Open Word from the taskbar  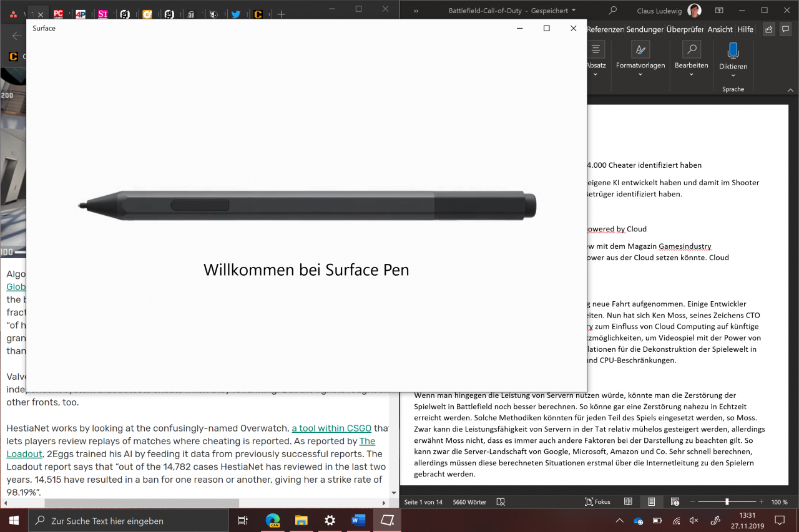coord(358,520)
